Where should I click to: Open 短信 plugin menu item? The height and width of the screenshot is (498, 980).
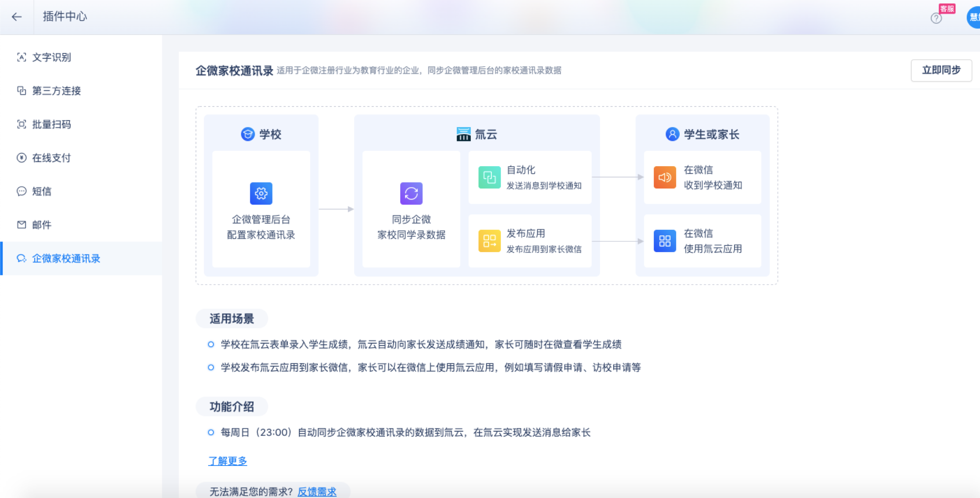click(x=81, y=191)
